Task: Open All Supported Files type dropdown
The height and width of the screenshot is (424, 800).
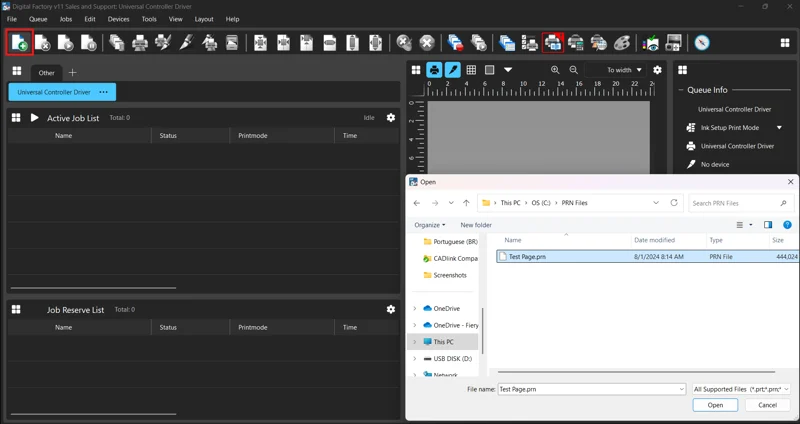Action: point(741,389)
